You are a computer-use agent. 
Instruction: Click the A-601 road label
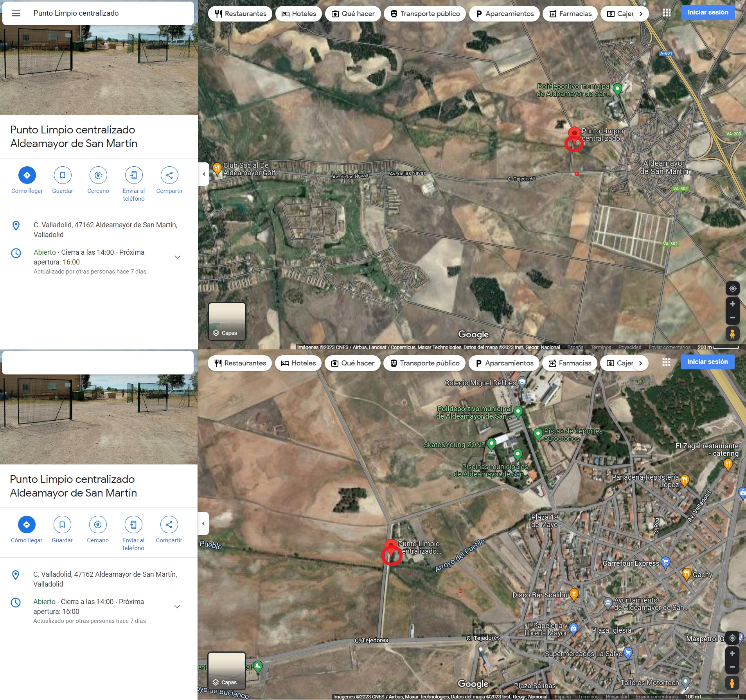click(x=666, y=53)
